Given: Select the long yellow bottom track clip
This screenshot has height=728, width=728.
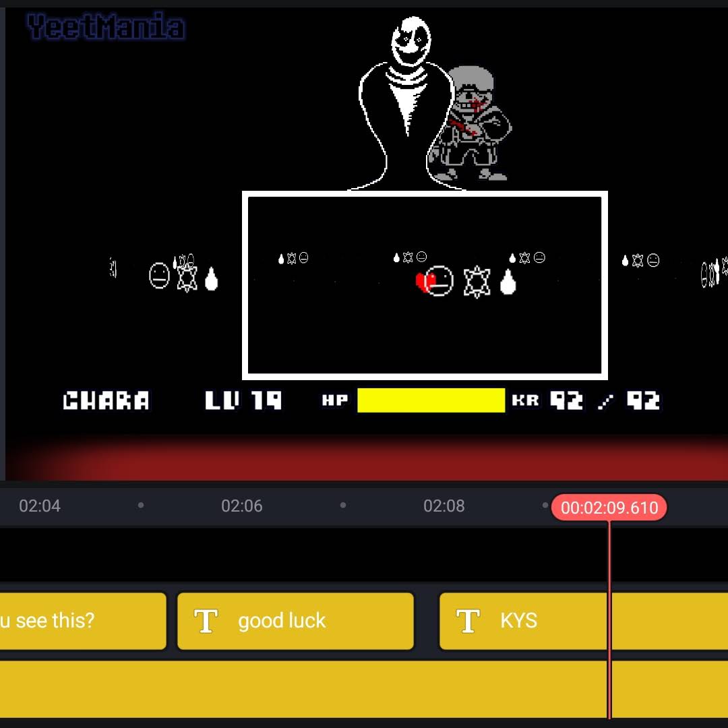Looking at the screenshot, I should coord(364,690).
